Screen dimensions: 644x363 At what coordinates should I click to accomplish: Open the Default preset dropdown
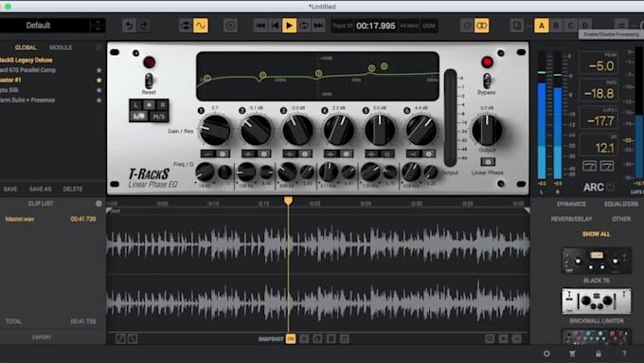coord(45,26)
